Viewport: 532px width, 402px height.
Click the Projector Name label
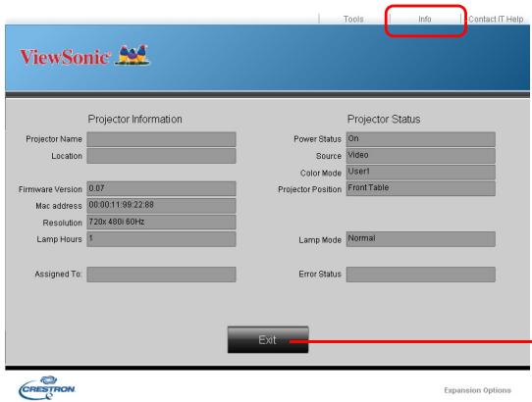point(54,139)
